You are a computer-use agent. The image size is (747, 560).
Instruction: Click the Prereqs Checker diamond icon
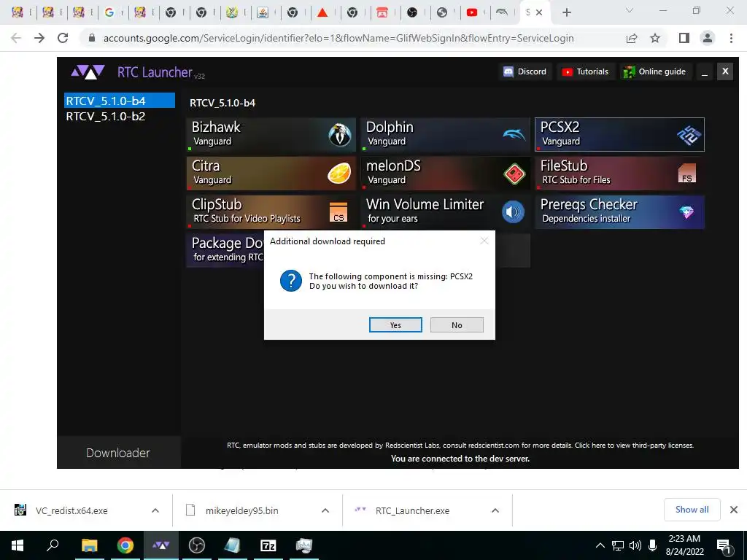pos(686,212)
